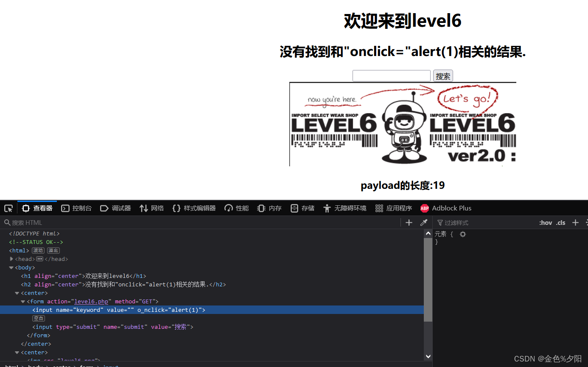The width and height of the screenshot is (588, 367).
Task: Open the Adblock Plus devtools tab
Action: pos(446,208)
